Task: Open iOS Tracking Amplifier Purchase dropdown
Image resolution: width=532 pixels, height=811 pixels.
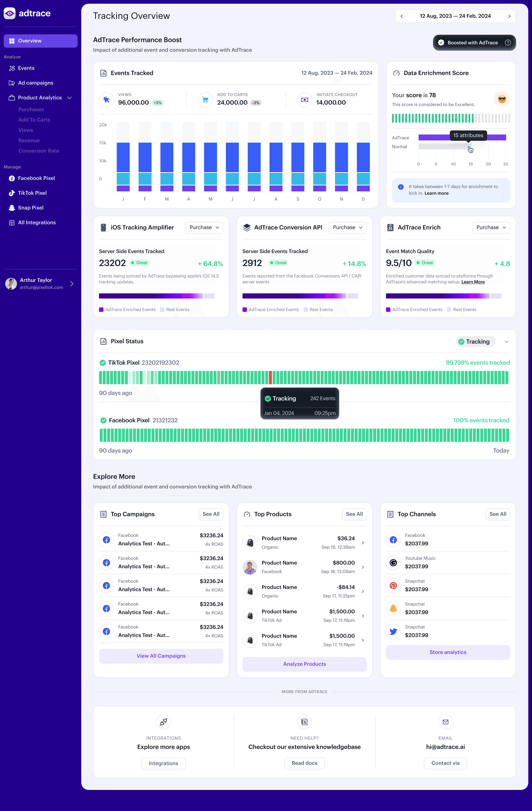Action: [204, 227]
